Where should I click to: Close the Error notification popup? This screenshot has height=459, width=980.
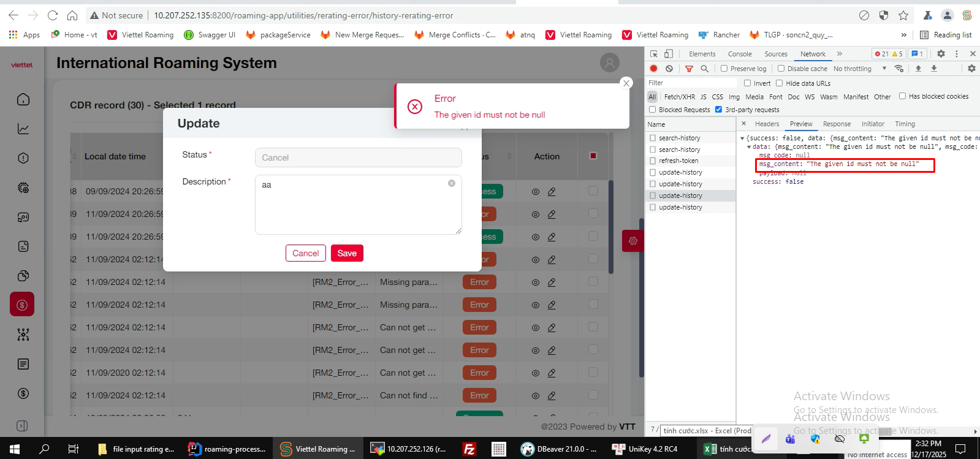[626, 83]
